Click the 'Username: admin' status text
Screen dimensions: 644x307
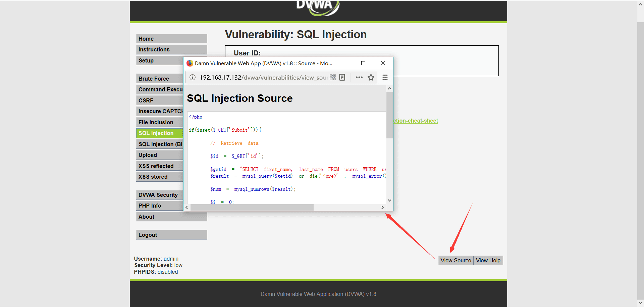[x=156, y=259]
